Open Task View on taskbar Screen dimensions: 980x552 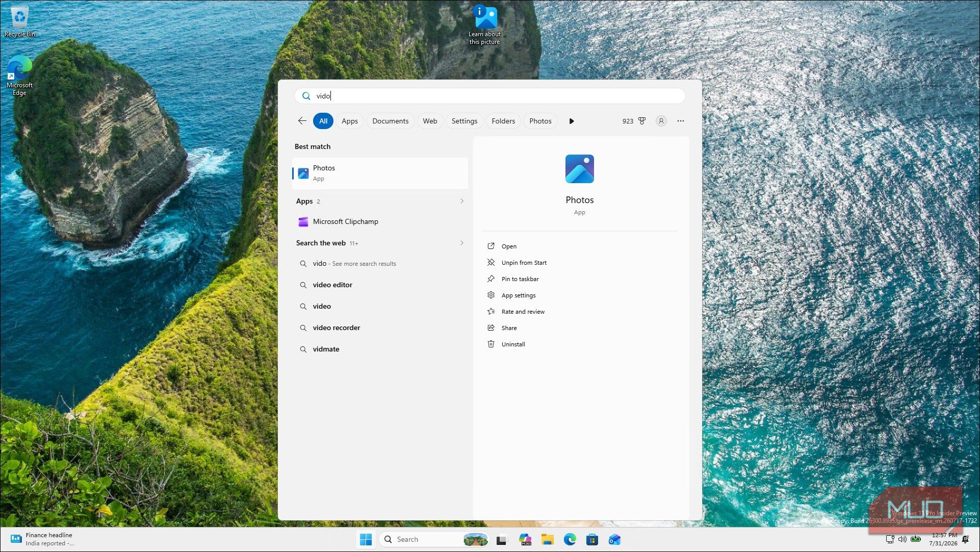coord(502,540)
